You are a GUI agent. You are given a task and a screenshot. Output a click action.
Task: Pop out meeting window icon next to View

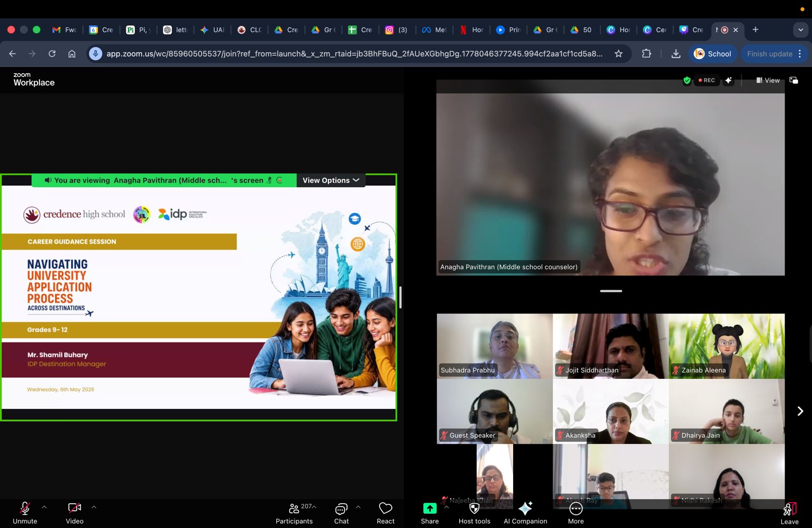click(794, 80)
